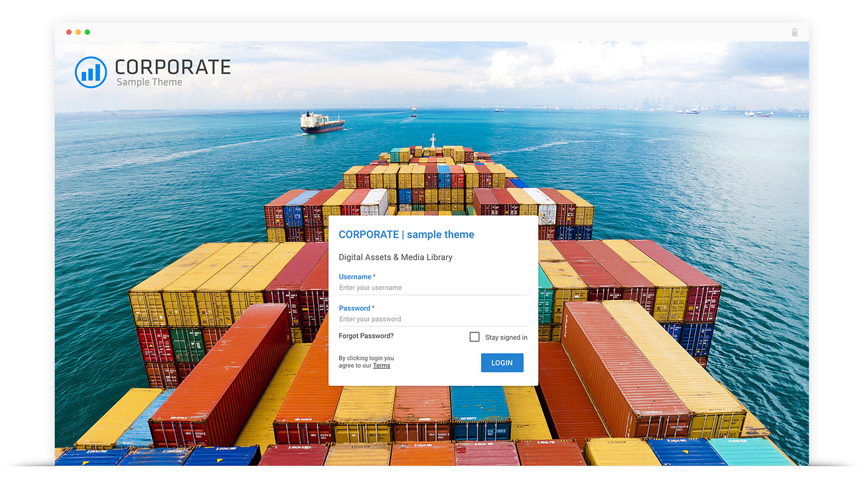Open the Terms link
The height and width of the screenshot is (488, 868).
[381, 365]
